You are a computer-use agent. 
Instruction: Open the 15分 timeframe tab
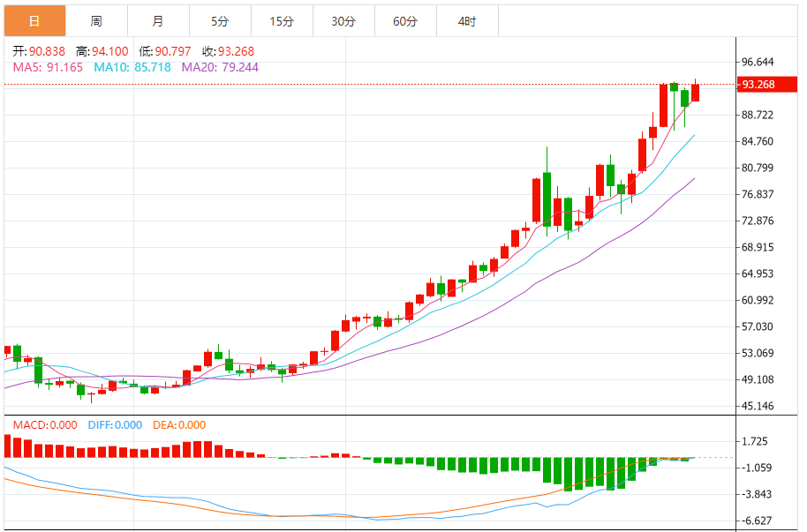click(x=282, y=21)
